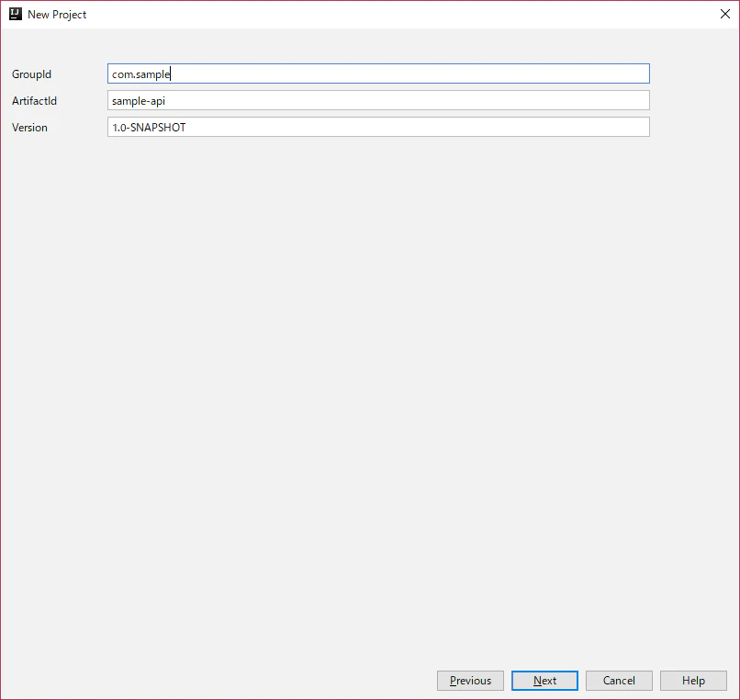Click the ArtifactId field with sample-api
This screenshot has height=700, width=740.
[378, 100]
